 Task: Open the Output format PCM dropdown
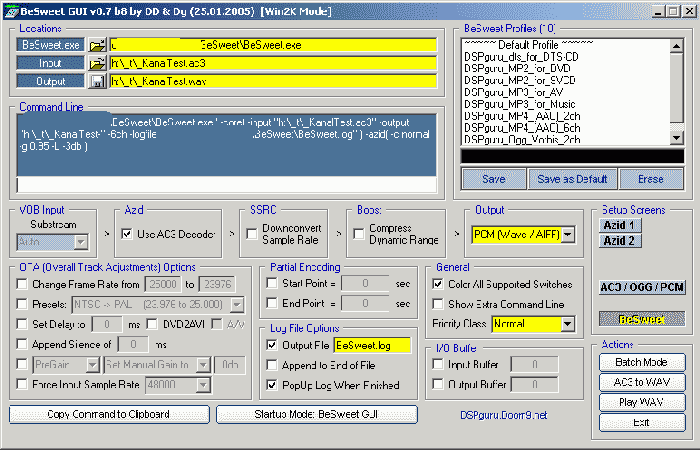pos(568,234)
